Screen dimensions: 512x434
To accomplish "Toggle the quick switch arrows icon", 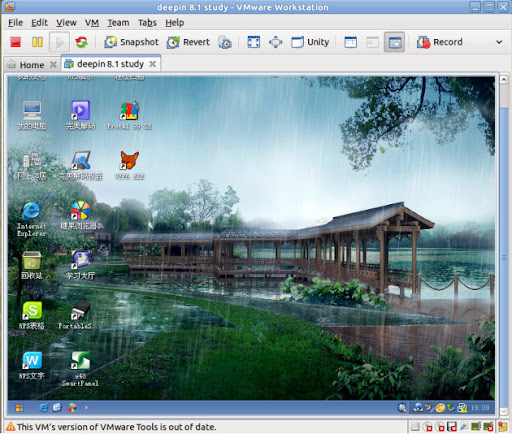I will 275,42.
